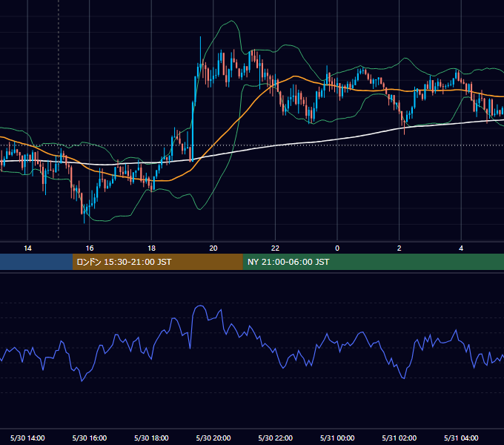The width and height of the screenshot is (504, 445).
Task: Click the hour label 22 on price chart axis
Action: [x=276, y=248]
